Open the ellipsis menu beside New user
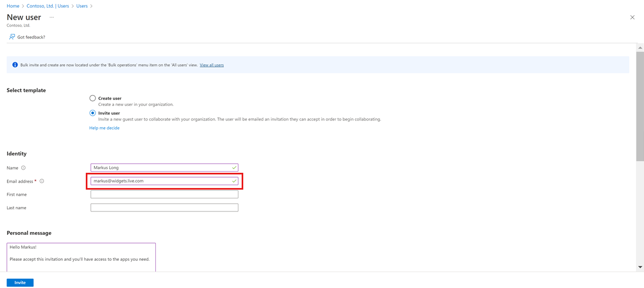This screenshot has width=644, height=288. [x=52, y=17]
